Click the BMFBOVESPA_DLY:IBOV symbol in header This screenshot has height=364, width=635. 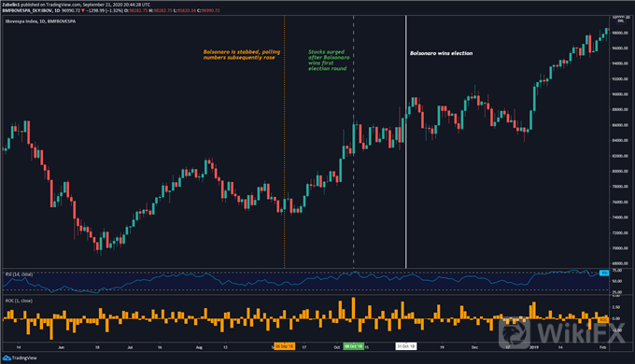27,10
